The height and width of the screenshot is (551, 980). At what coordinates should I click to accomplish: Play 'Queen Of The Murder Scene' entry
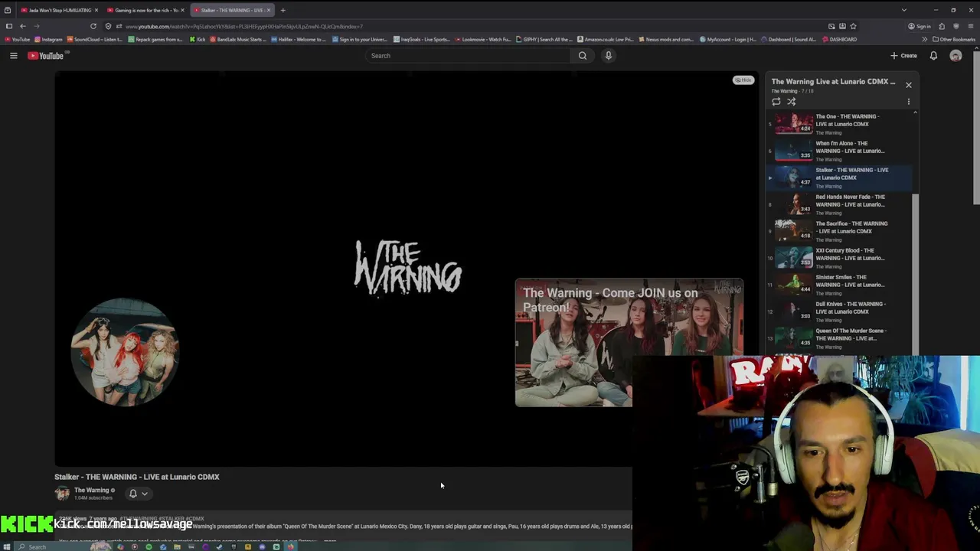840,337
